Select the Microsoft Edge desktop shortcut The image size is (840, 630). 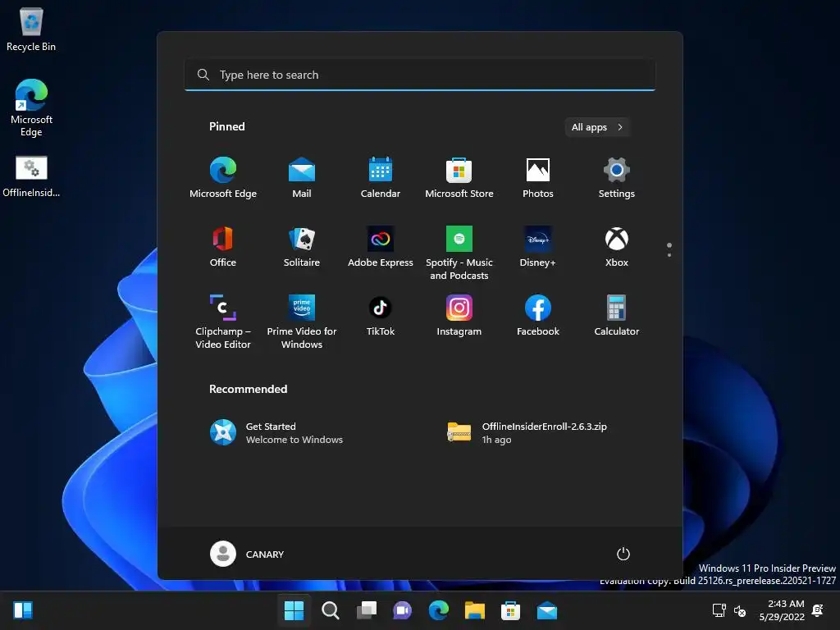click(x=31, y=107)
